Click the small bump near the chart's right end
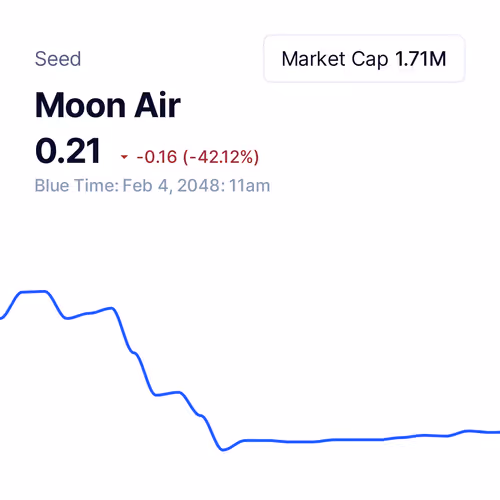The image size is (500, 500). pos(468,431)
